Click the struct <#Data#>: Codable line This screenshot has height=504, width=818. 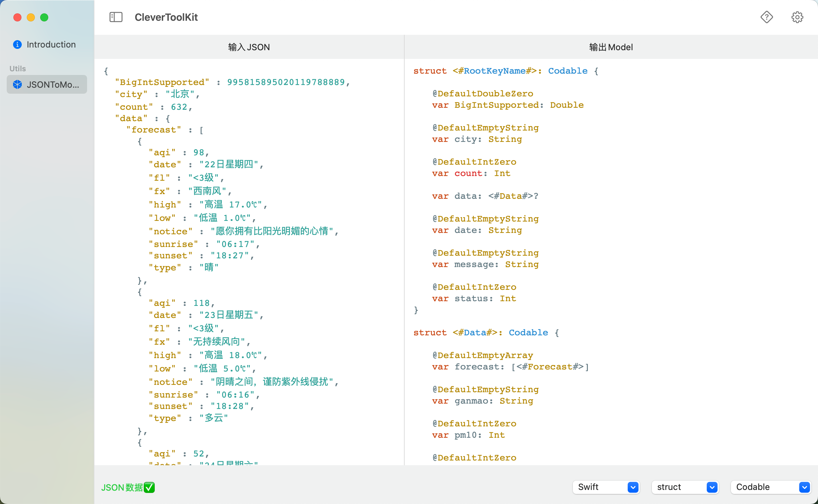click(x=486, y=333)
